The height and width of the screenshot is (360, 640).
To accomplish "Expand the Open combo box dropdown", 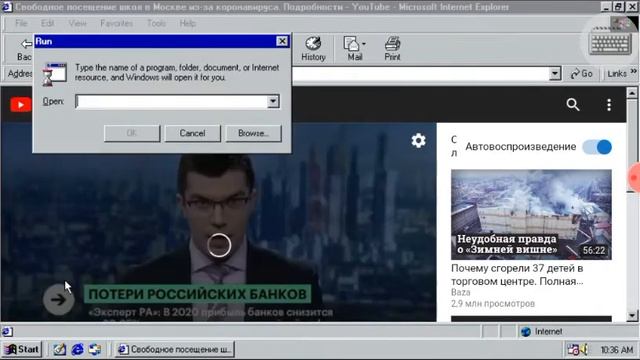I will pyautogui.click(x=273, y=101).
